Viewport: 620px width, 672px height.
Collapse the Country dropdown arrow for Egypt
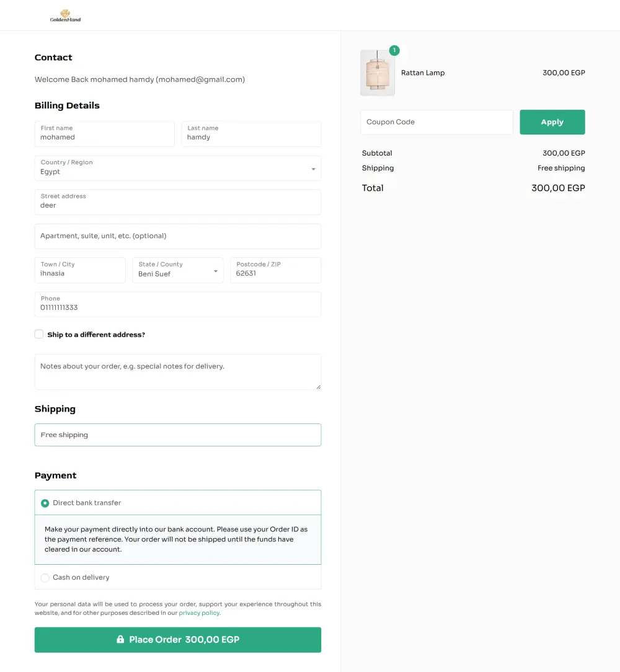pos(314,169)
